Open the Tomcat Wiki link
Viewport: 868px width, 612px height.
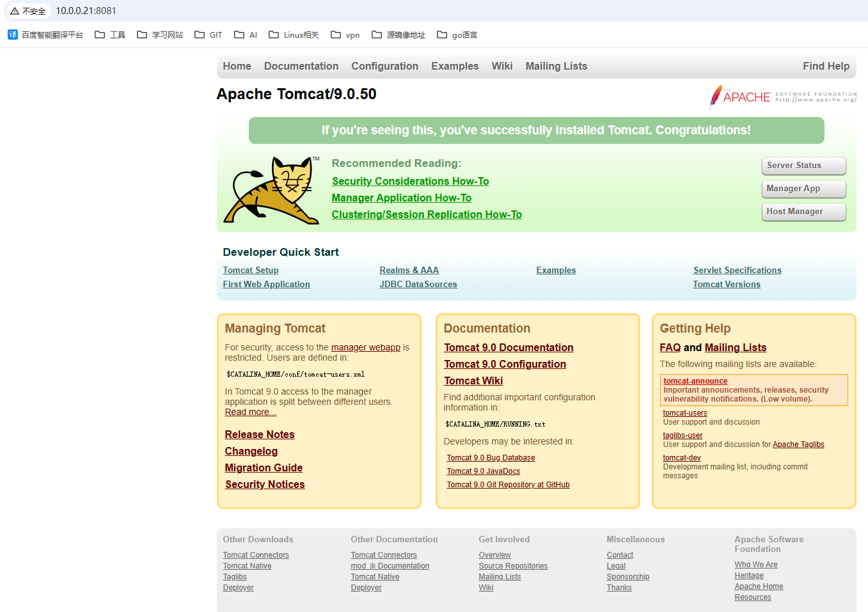pyautogui.click(x=473, y=381)
